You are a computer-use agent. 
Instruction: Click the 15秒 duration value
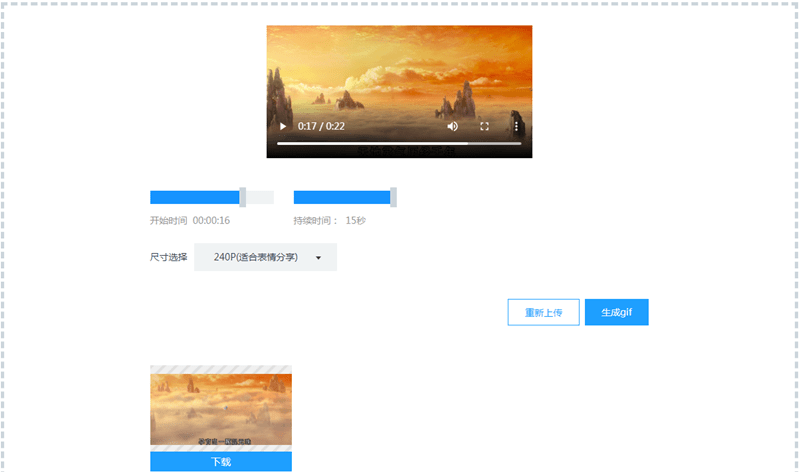[x=355, y=220]
